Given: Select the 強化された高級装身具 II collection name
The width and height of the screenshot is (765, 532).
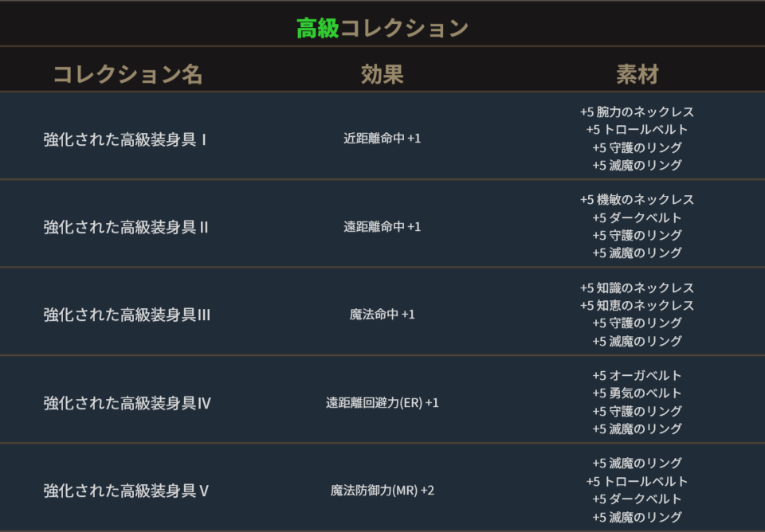Looking at the screenshot, I should (x=126, y=227).
